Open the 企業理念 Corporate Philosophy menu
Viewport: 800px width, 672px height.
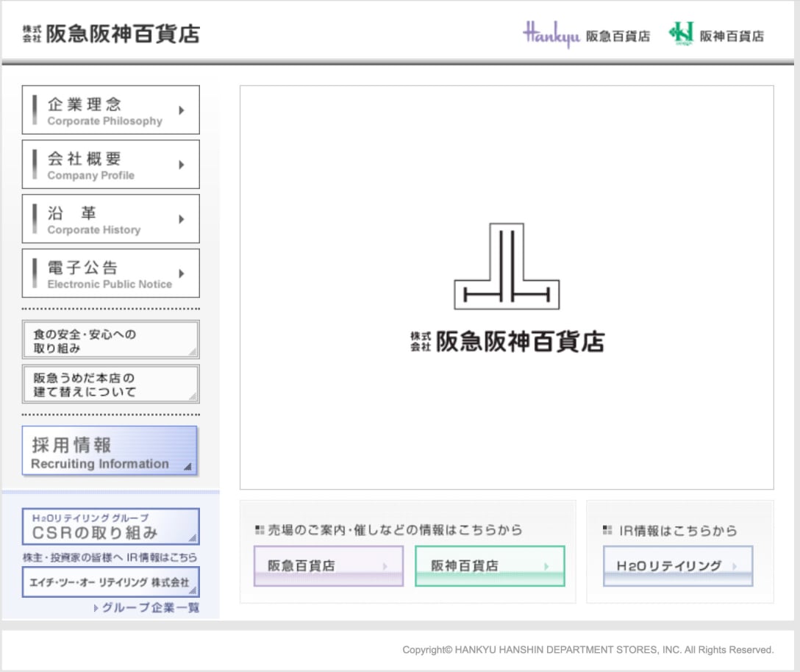click(x=111, y=110)
